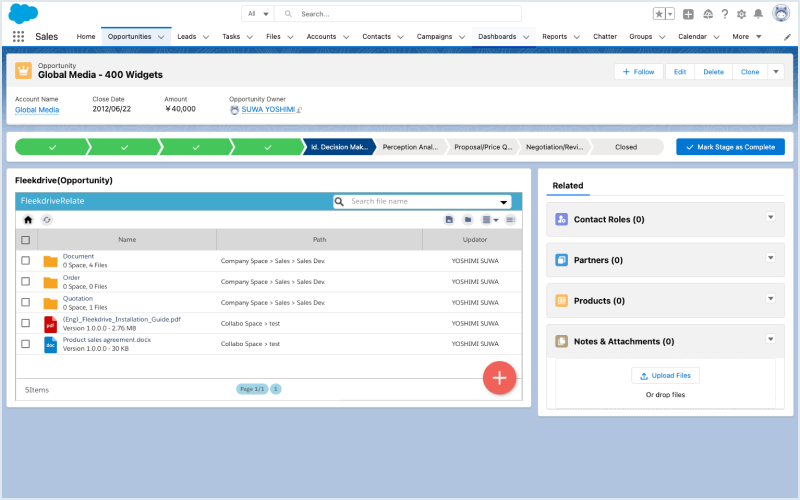800x500 pixels.
Task: Select the Related tab
Action: tap(568, 186)
